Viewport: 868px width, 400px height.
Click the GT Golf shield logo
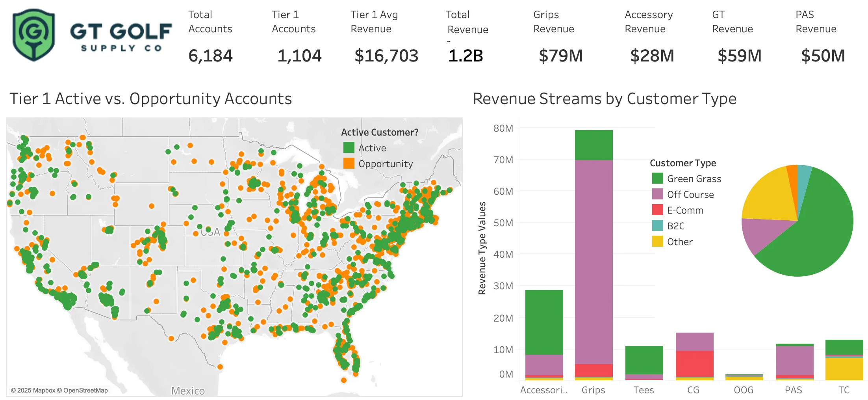(33, 35)
